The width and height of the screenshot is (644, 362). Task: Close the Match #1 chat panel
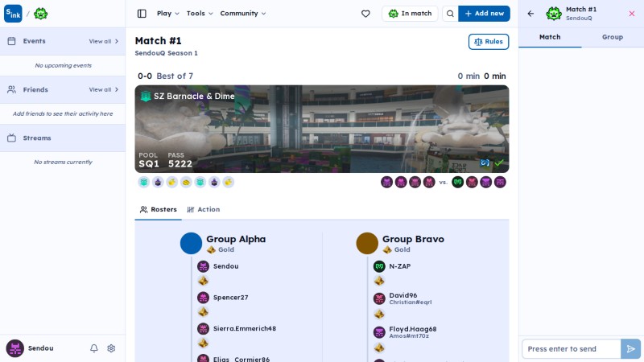[x=632, y=14]
